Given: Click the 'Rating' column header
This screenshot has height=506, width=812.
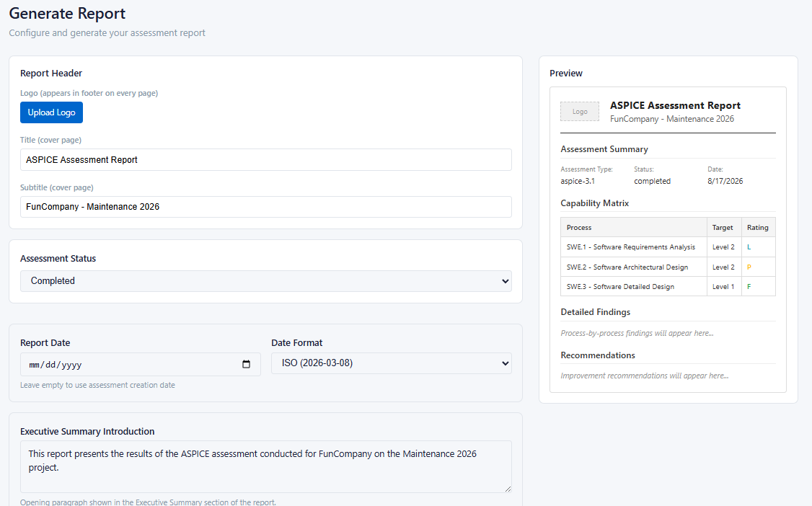Looking at the screenshot, I should click(x=758, y=228).
